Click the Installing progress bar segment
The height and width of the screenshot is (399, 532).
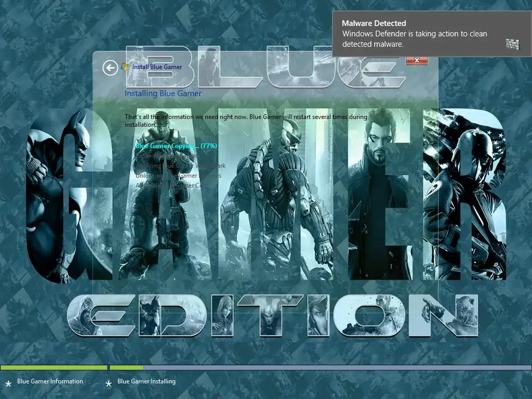320,367
